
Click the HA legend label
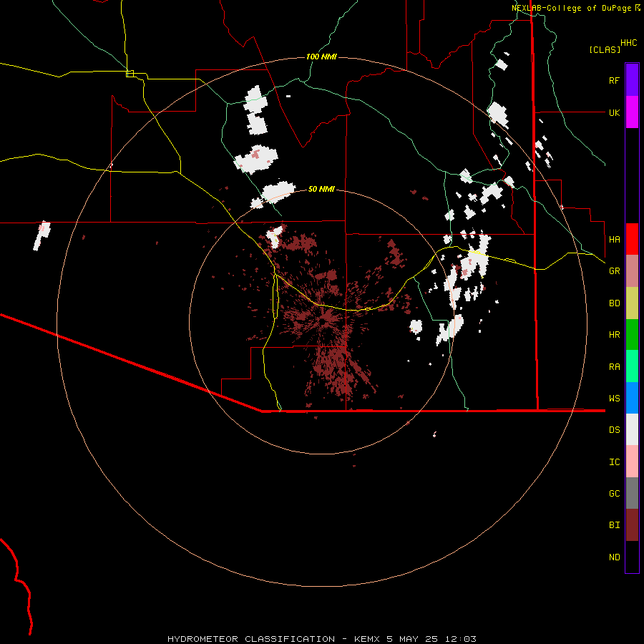615,240
